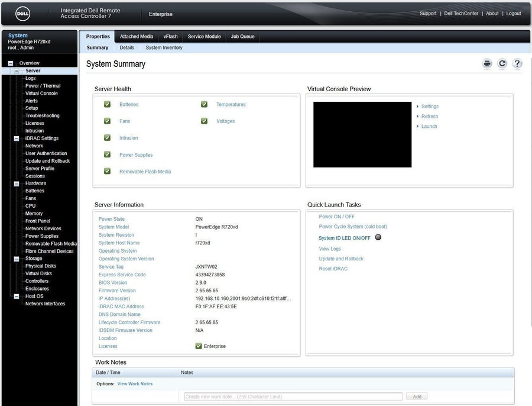Click Update and Rollback quick launch link
This screenshot has width=532, height=406.
341,259
